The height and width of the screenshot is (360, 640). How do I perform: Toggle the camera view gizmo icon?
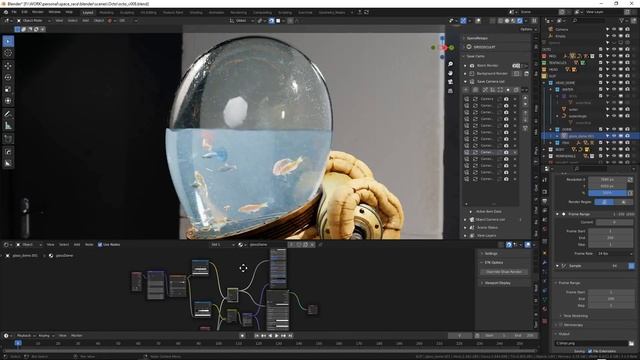pos(451,82)
